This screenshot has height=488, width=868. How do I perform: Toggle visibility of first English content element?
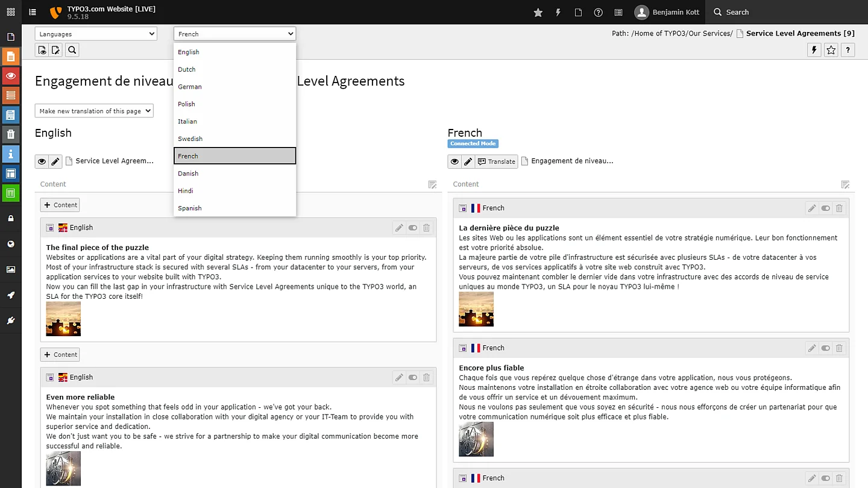tap(412, 228)
